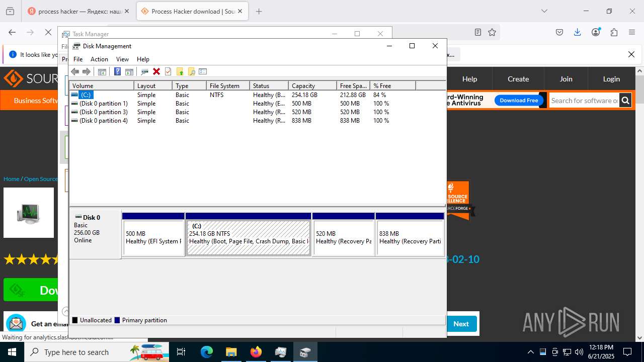Toggle Show/Hide Action Pane toolbar icon
644x362 pixels.
tap(129, 71)
